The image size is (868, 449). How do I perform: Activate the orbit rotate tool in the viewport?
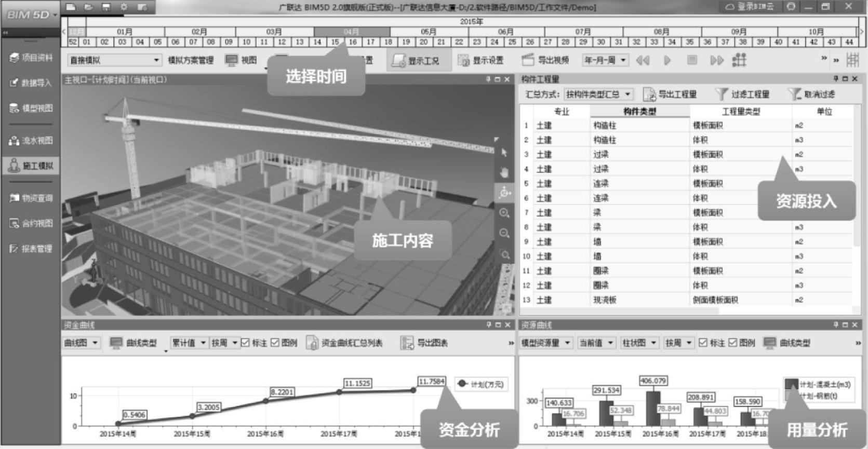(x=504, y=193)
